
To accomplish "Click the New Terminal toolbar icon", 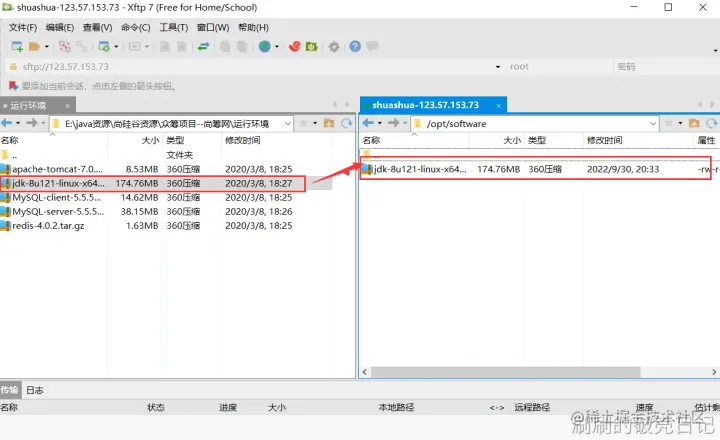I will [135, 46].
